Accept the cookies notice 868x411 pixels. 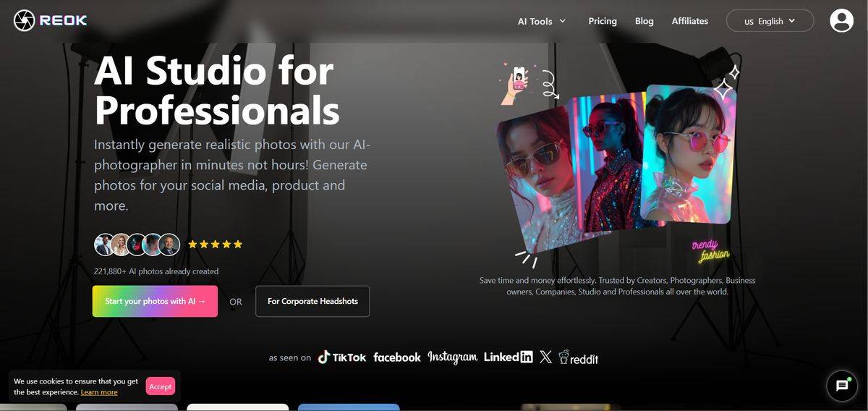[x=160, y=386]
